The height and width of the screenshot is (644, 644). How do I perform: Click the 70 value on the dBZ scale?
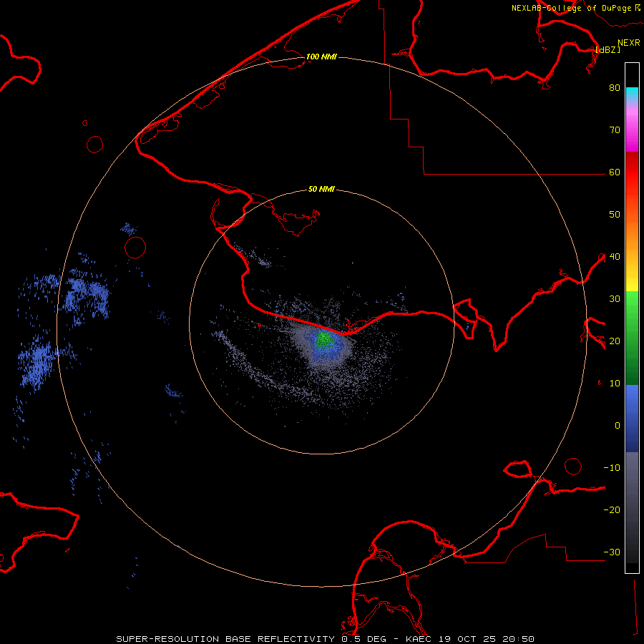615,130
